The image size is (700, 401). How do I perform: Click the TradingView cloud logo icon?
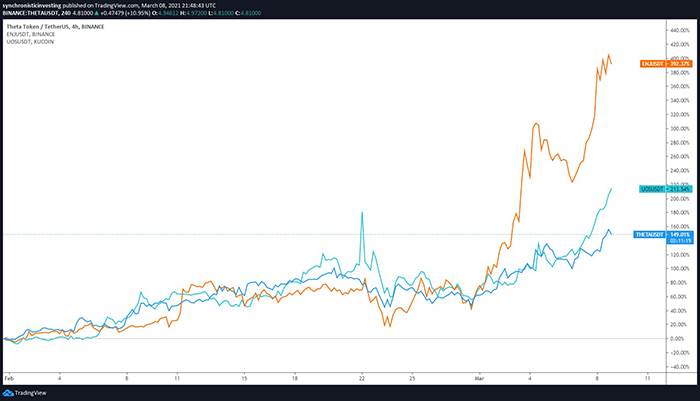click(9, 393)
